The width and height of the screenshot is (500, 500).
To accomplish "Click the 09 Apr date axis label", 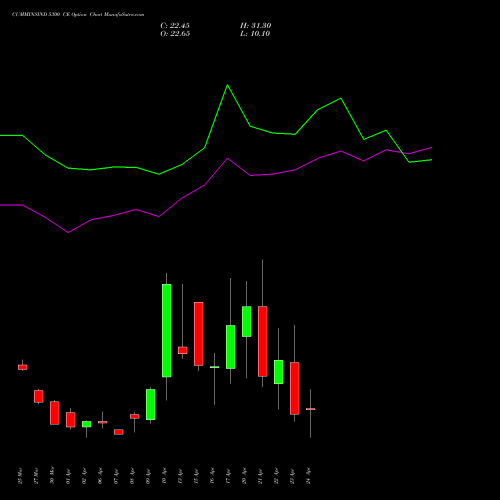I will (148, 476).
